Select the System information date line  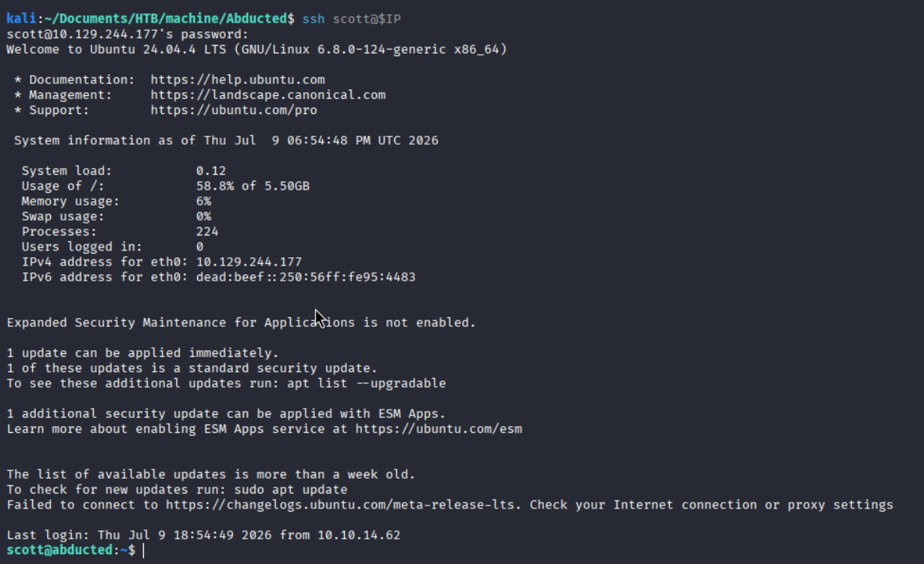[x=226, y=140]
